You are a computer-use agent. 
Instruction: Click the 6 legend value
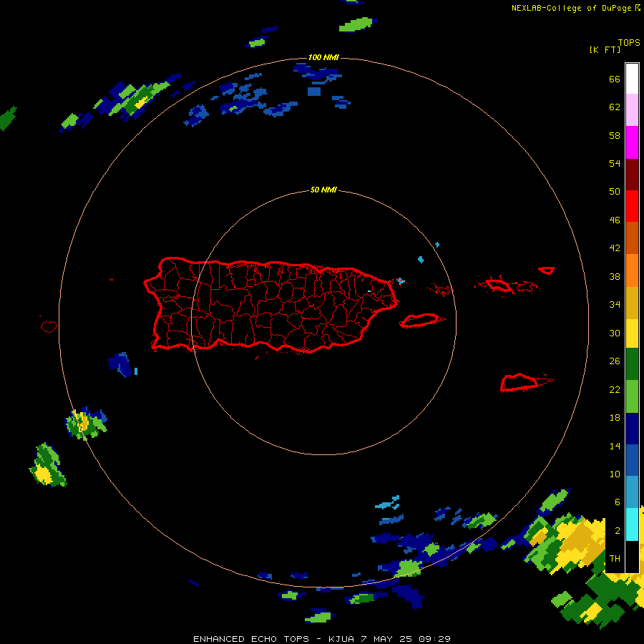(617, 502)
